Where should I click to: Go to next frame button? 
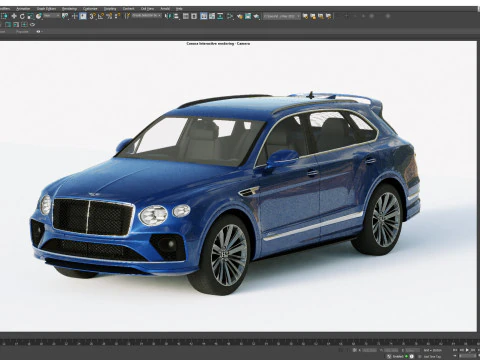(x=473, y=350)
